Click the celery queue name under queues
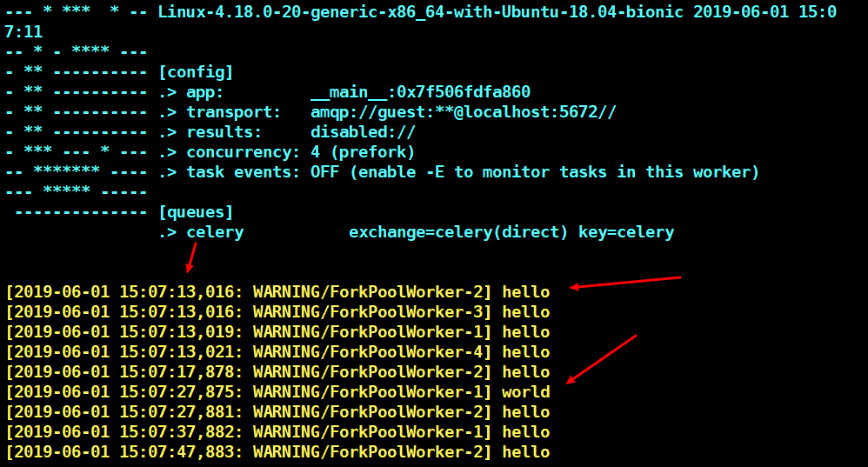This screenshot has height=467, width=868. point(215,232)
